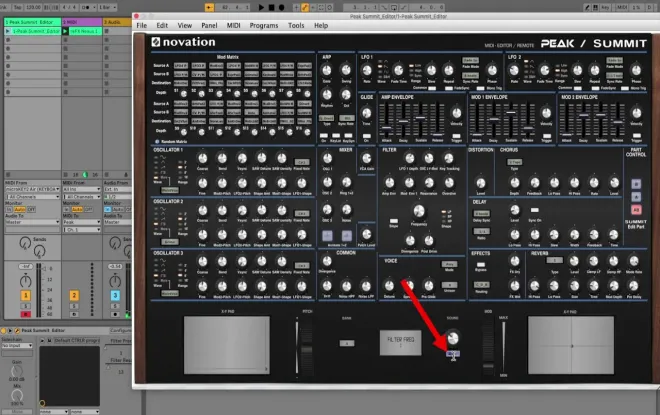The width and height of the screenshot is (660, 415).
Task: Click the Sound selector knob
Action: (x=453, y=337)
